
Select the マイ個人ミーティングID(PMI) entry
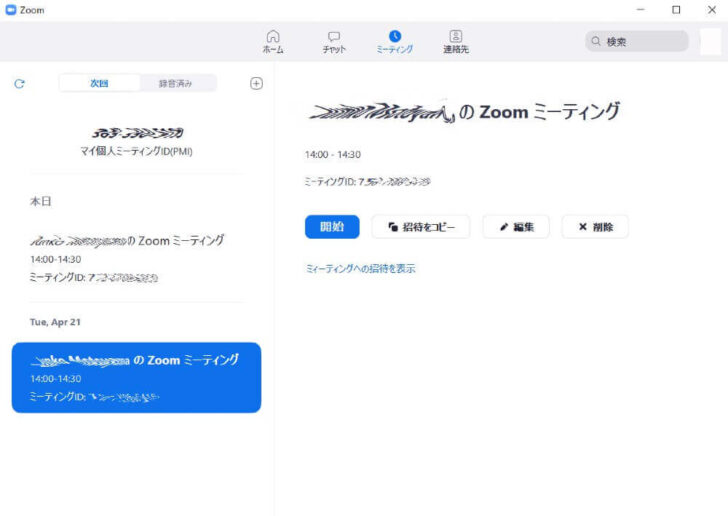click(x=136, y=142)
